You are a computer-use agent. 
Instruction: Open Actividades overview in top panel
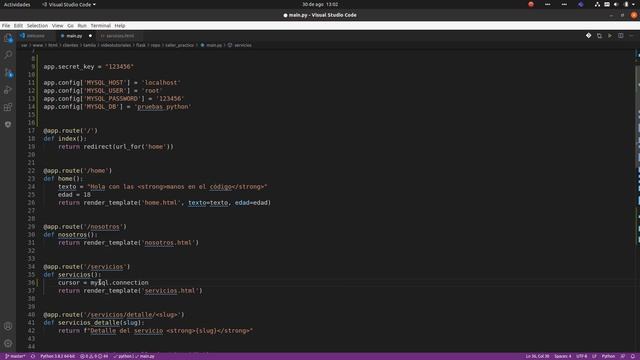tap(17, 4)
